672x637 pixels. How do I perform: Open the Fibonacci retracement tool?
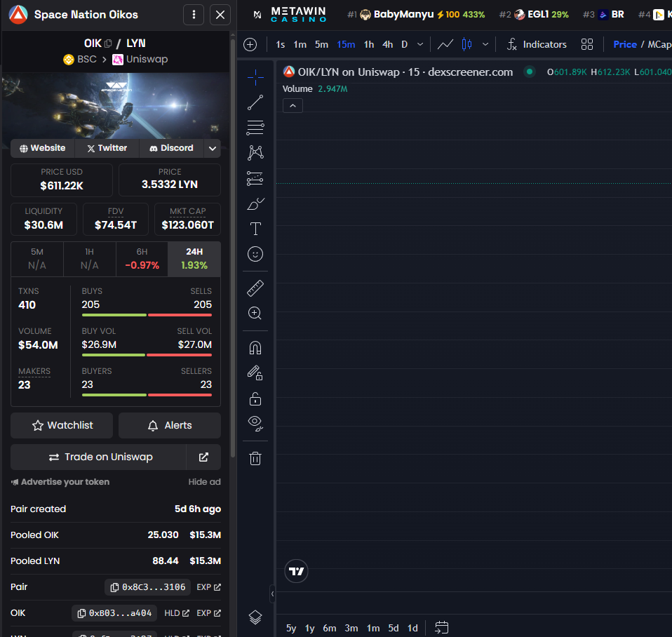pyautogui.click(x=255, y=128)
